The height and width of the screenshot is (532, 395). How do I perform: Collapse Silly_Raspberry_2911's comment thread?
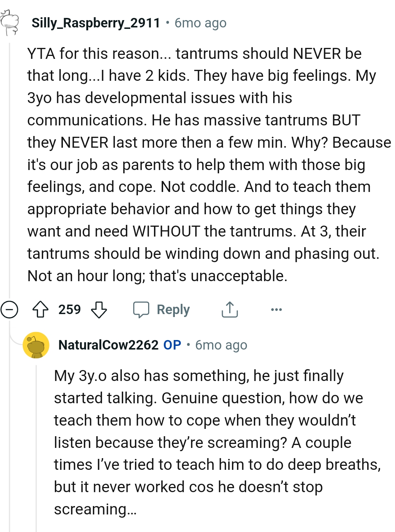tap(10, 309)
